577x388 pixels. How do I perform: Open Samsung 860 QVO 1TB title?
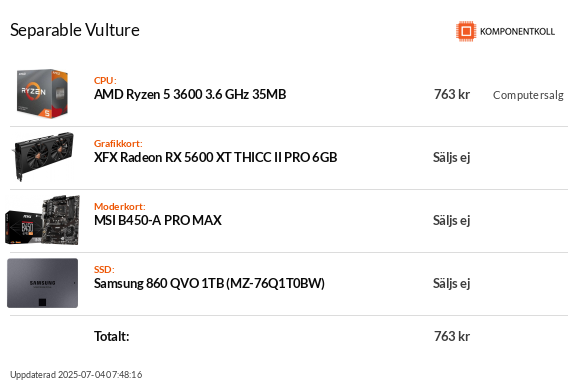click(x=209, y=283)
